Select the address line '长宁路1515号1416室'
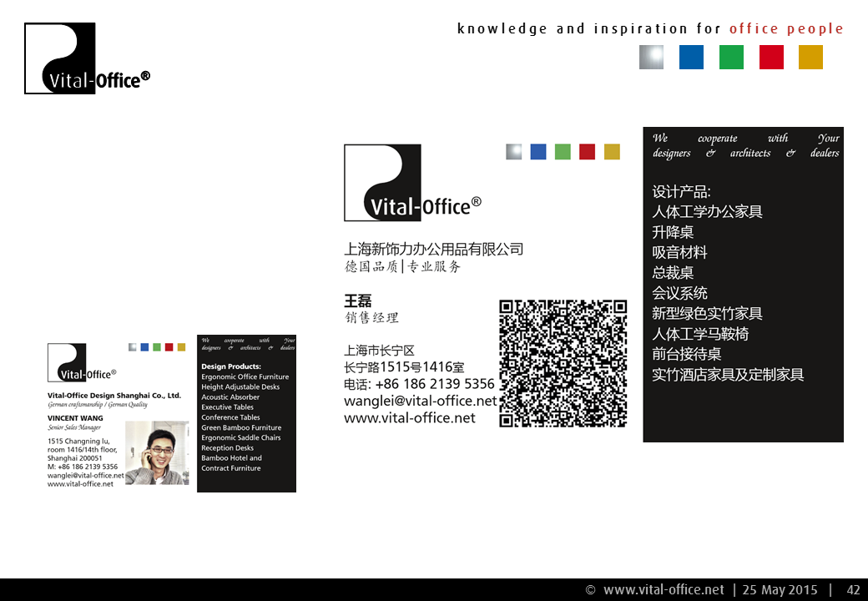This screenshot has height=601, width=868. point(404,367)
